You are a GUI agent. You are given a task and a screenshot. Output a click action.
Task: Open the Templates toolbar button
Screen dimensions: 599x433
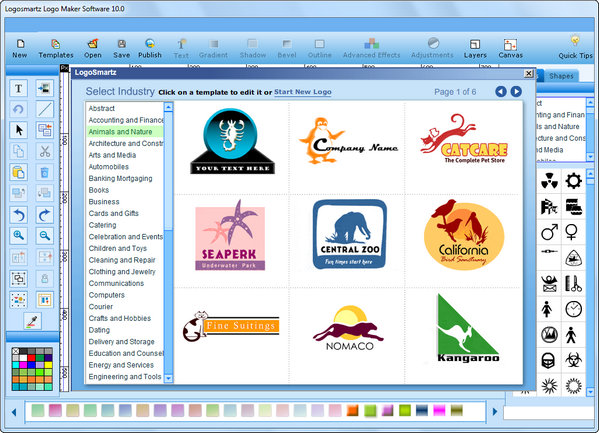click(56, 49)
